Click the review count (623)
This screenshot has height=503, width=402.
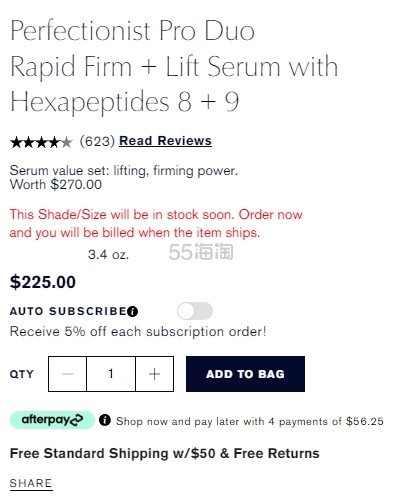97,141
